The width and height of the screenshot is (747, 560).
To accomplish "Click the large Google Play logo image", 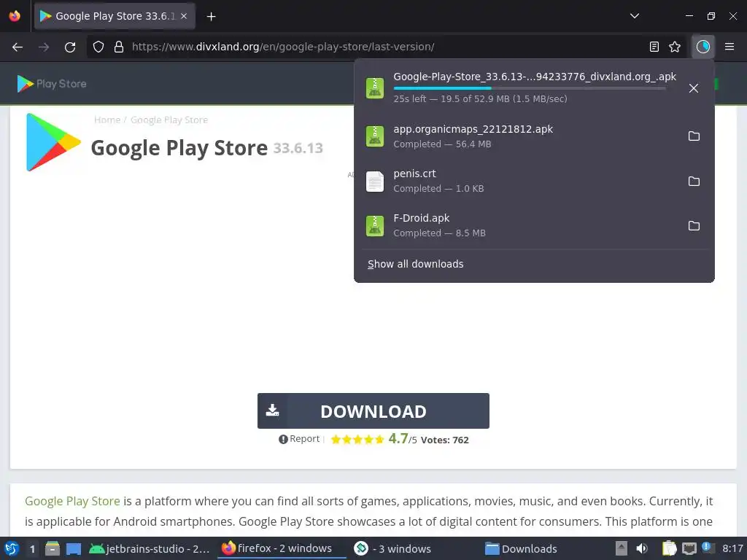I will (x=53, y=142).
